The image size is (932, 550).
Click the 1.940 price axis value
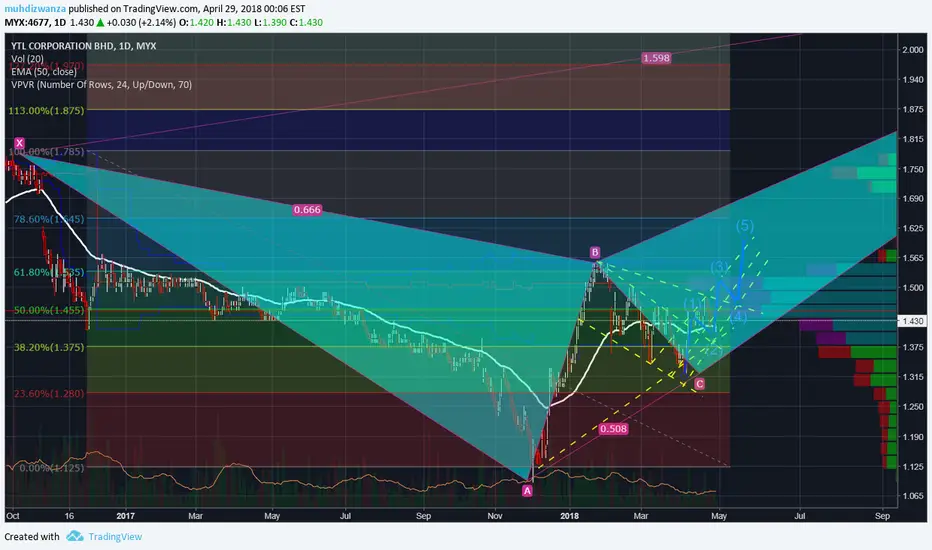pos(913,80)
